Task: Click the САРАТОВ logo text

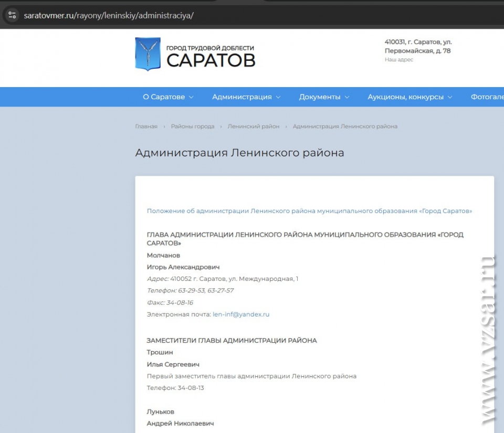Action: (211, 60)
